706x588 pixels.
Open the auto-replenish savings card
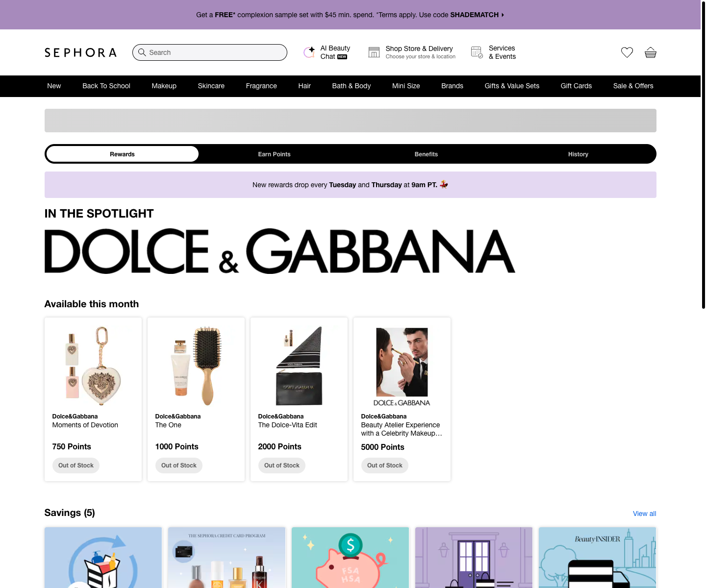pyautogui.click(x=103, y=558)
